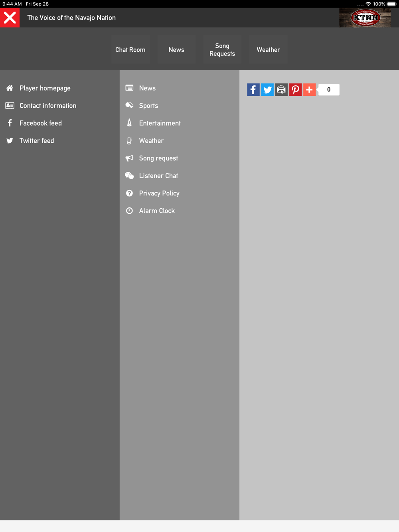This screenshot has height=532, width=399.
Task: Open the Chat Room tab
Action: pos(130,49)
